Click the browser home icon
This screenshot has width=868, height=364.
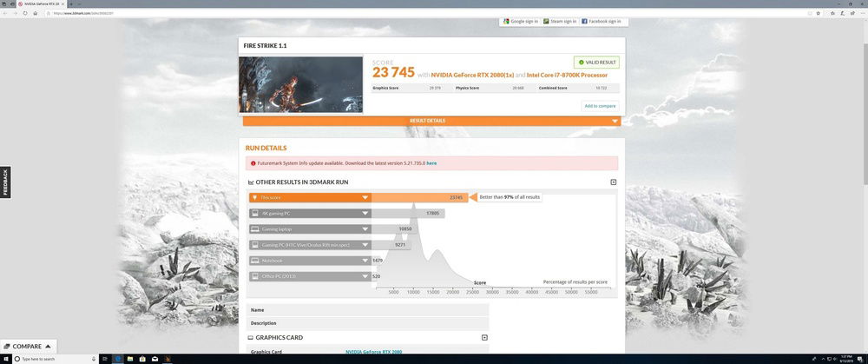(36, 13)
